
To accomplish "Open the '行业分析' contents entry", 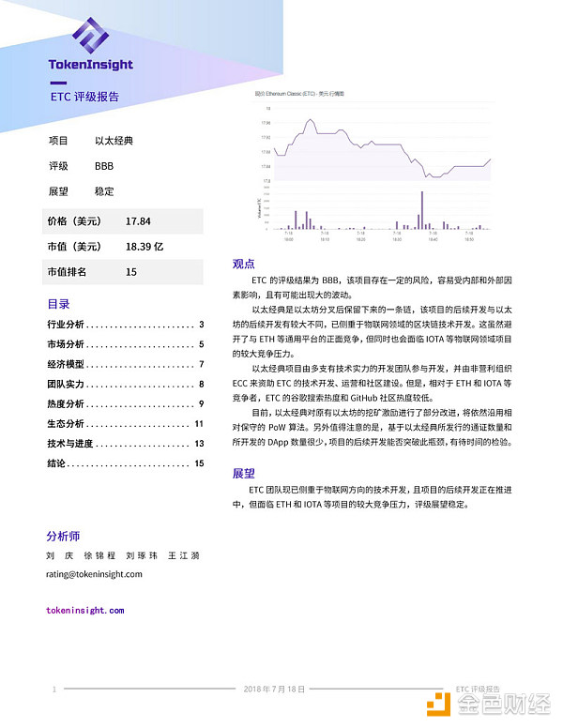I will pyautogui.click(x=126, y=324).
